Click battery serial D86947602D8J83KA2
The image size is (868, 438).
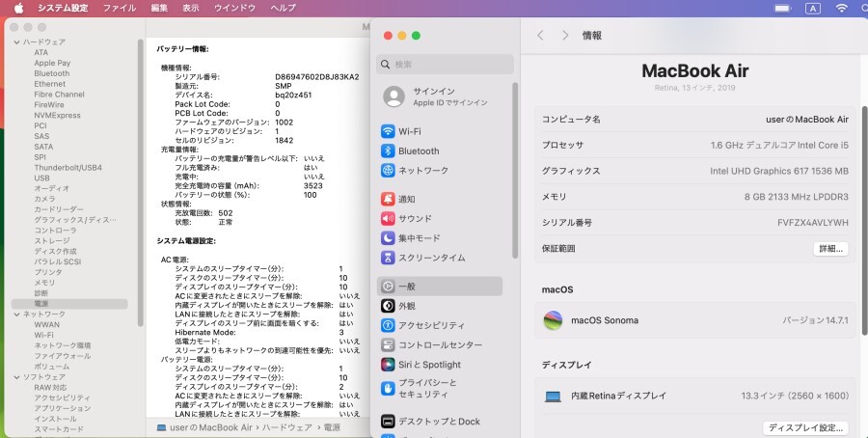point(316,77)
